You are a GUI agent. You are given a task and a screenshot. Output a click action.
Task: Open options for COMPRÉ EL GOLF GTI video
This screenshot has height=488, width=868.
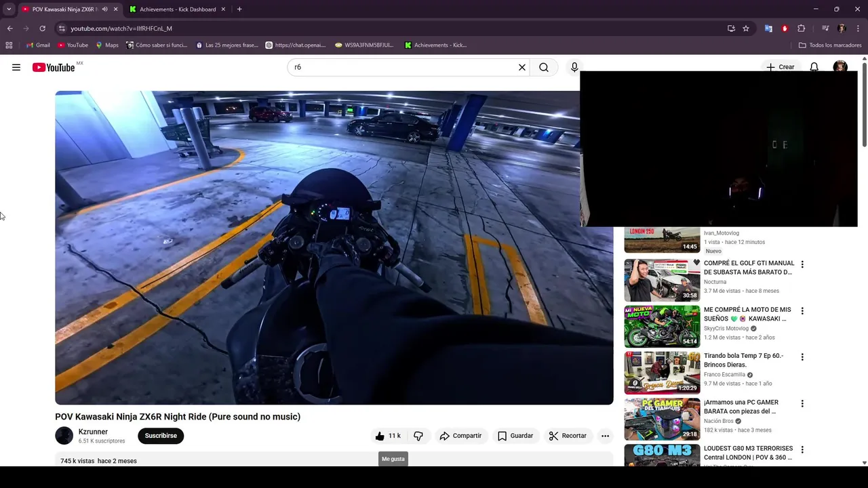pos(802,264)
